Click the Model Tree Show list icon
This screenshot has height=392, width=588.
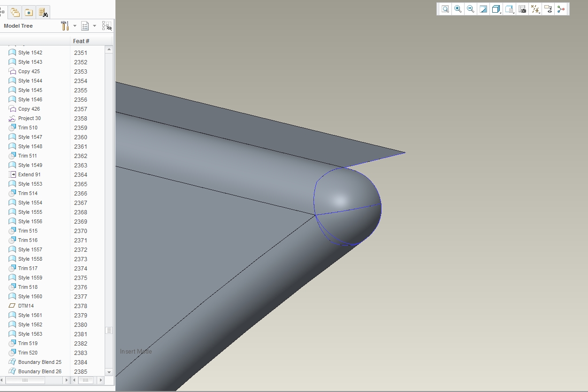point(85,26)
